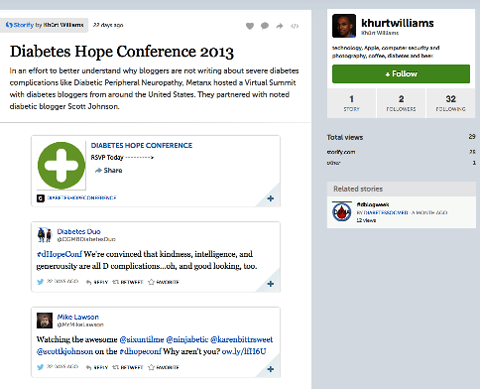
Task: Click the share arrow icon in story header
Action: point(280,26)
